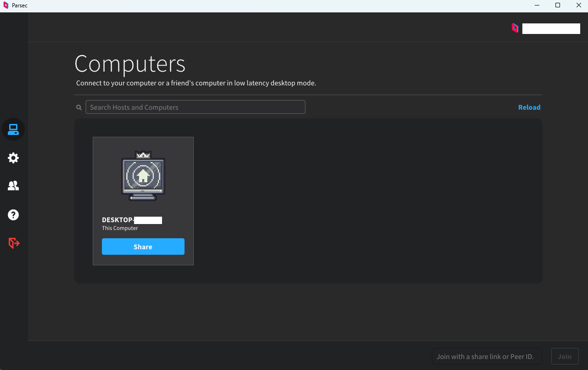Open Settings gear in sidebar

point(13,158)
